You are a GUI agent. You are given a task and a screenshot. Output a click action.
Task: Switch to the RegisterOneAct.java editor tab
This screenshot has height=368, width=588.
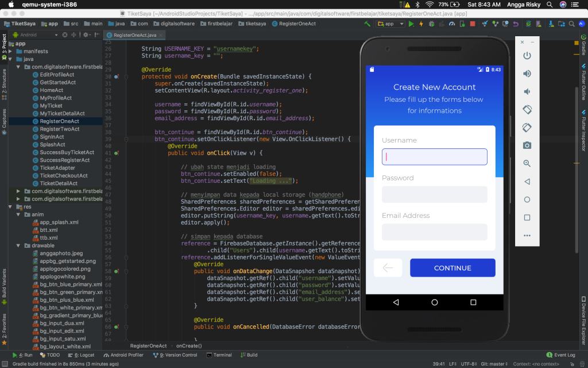134,35
